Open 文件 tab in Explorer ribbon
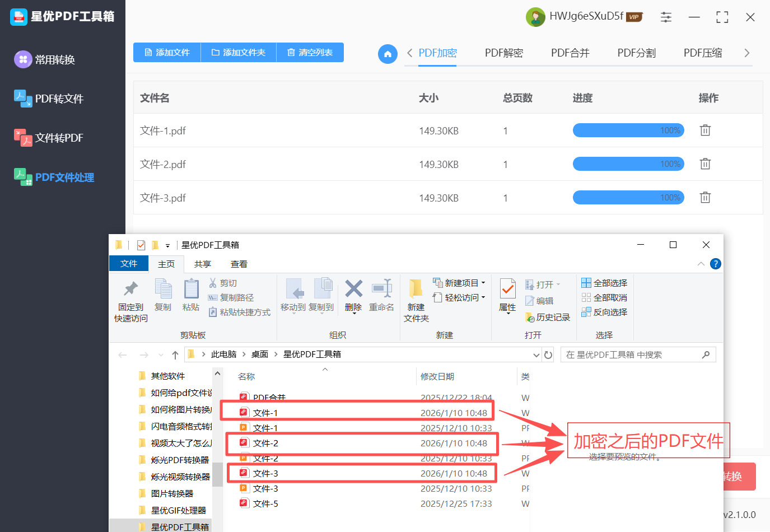 click(129, 264)
